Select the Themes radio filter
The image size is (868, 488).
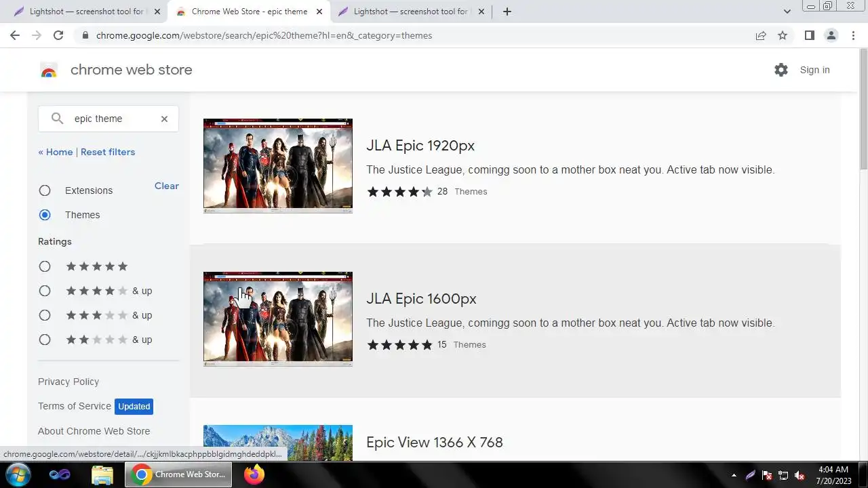45,215
